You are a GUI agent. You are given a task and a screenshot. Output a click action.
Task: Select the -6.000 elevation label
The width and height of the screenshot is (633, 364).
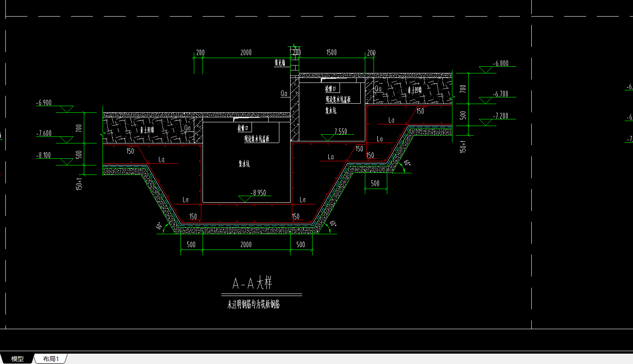click(501, 63)
